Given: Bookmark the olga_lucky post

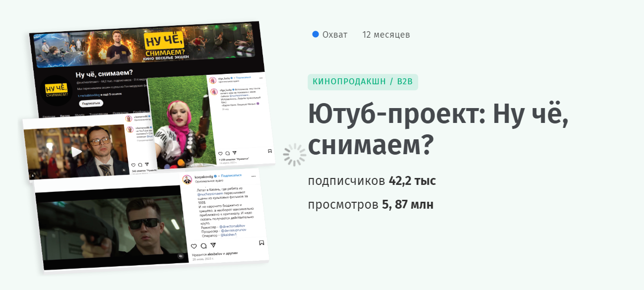Looking at the screenshot, I should (269, 151).
